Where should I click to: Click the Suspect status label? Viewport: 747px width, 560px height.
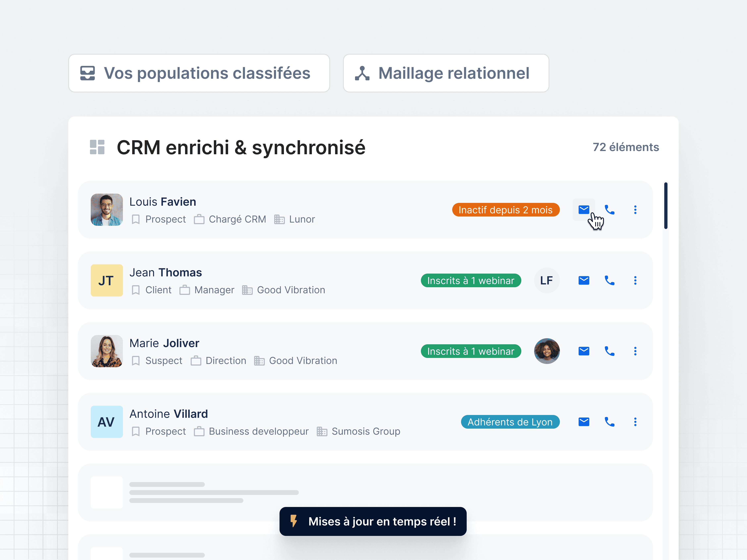[164, 360]
